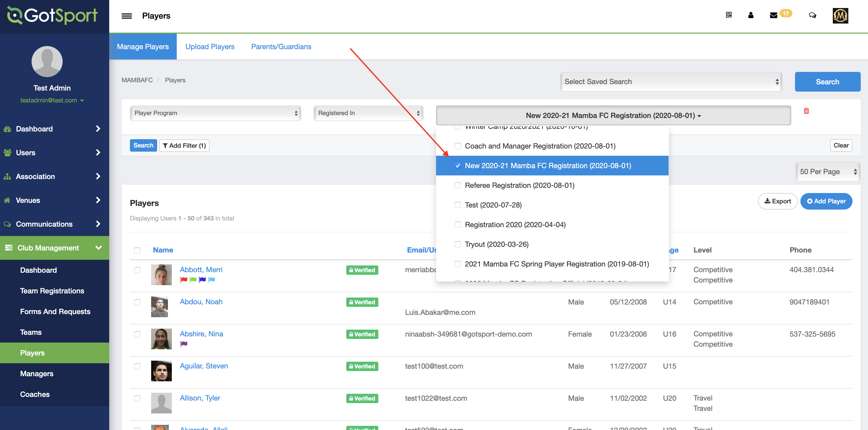Click Abbott Merri's green flag icon
Image resolution: width=868 pixels, height=430 pixels.
click(193, 279)
